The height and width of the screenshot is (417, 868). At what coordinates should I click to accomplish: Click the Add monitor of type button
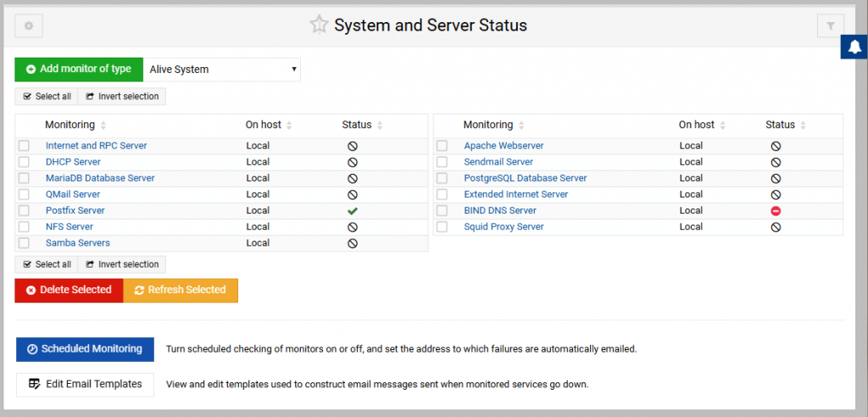click(x=79, y=69)
